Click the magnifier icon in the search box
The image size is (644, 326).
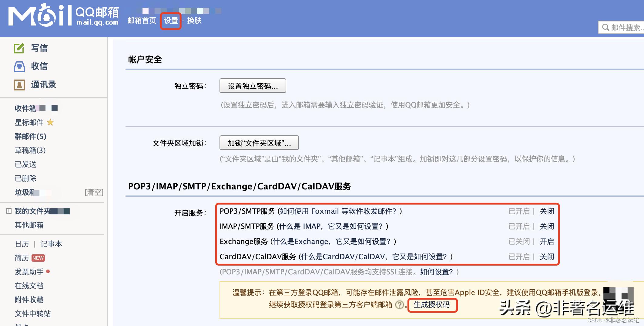click(x=606, y=27)
